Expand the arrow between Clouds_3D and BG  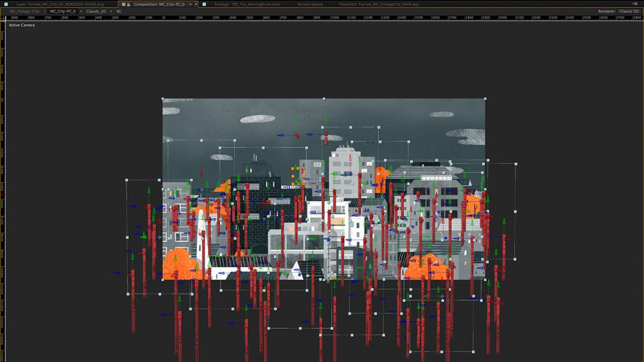click(x=112, y=11)
